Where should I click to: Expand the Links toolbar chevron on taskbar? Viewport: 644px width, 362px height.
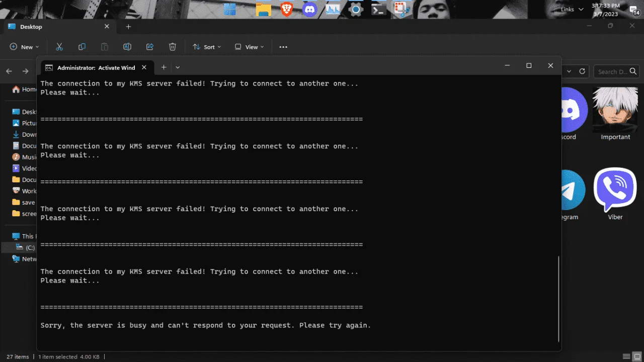(x=581, y=10)
